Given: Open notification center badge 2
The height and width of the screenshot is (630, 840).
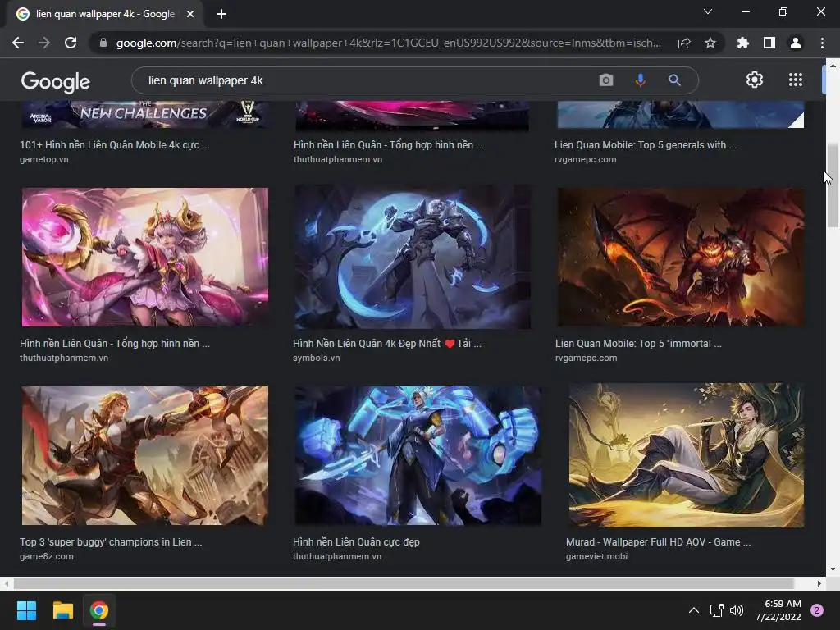Looking at the screenshot, I should click(817, 610).
